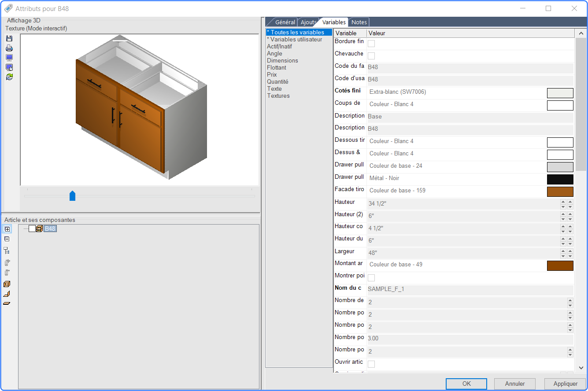Click the Facade tiro brown color swatch
This screenshot has width=588, height=391.
(560, 192)
